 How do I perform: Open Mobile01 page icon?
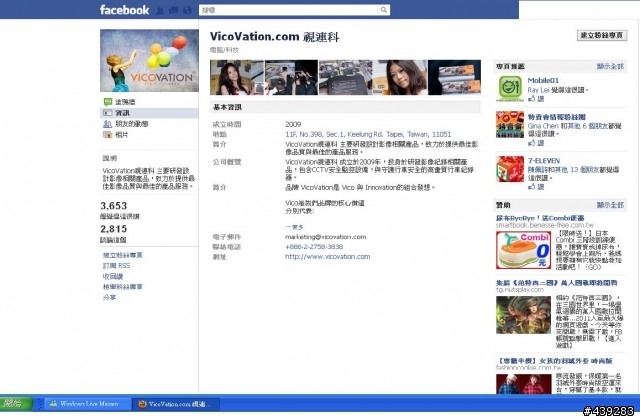click(510, 88)
